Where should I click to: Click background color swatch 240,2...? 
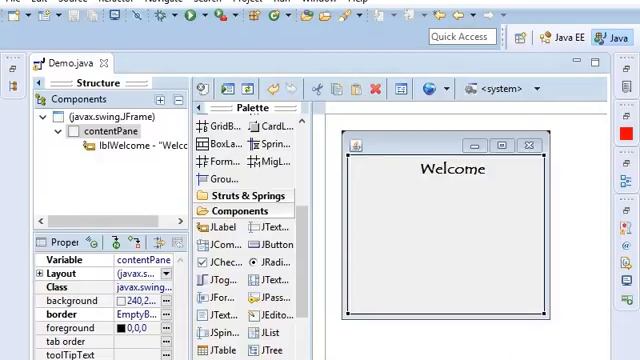(x=121, y=301)
